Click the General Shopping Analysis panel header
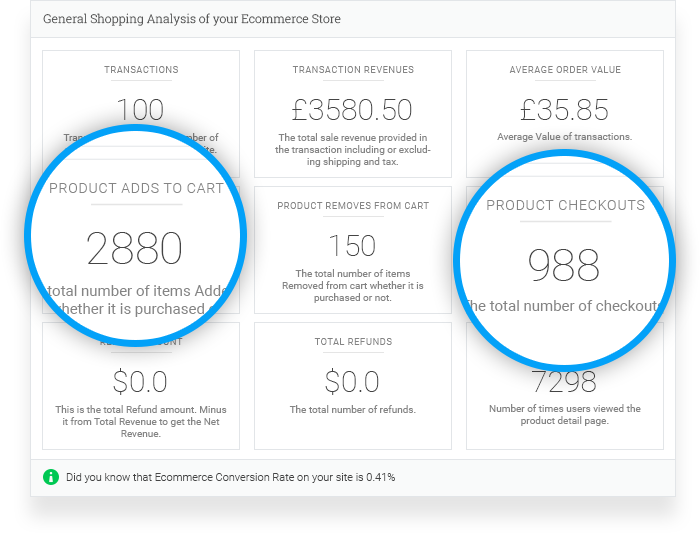The image size is (700, 533). [x=353, y=19]
